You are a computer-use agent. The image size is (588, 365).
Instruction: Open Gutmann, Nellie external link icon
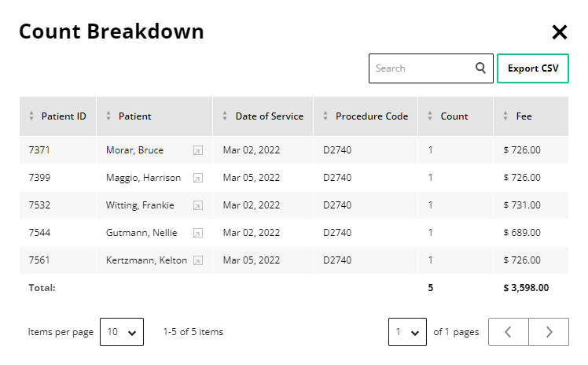198,233
